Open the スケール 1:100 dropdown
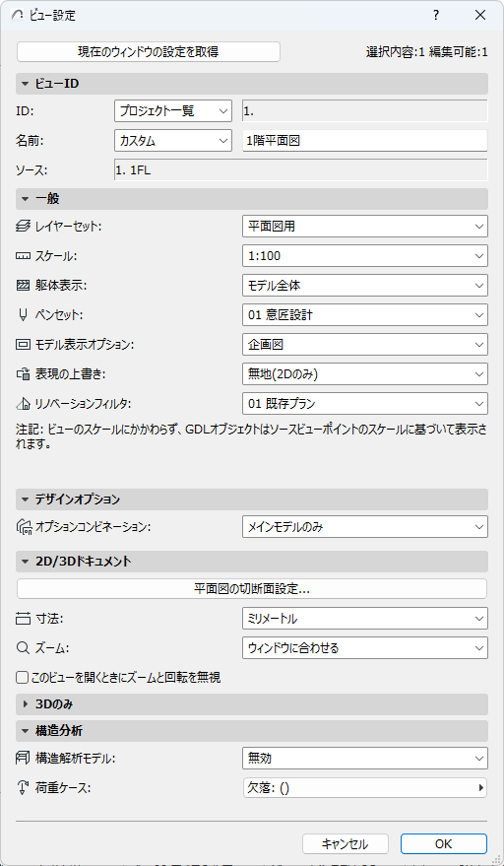 (x=365, y=256)
